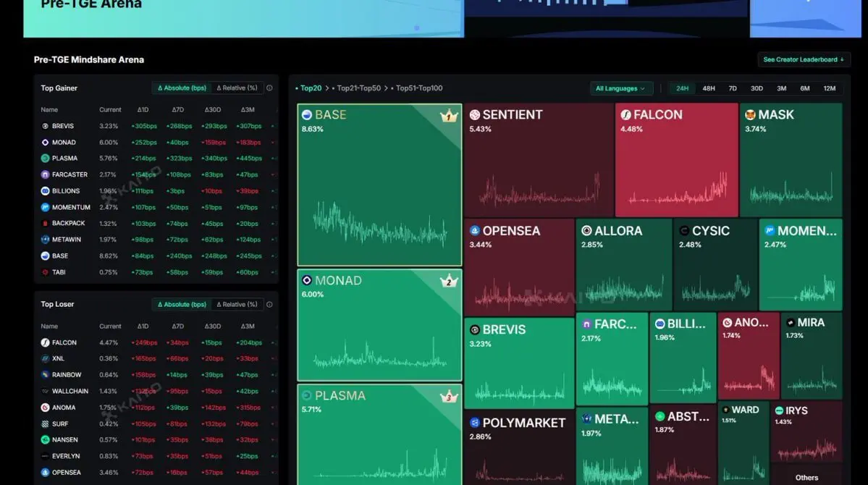
Task: Click the MASK fox logo icon in heatmap
Action: (x=750, y=115)
